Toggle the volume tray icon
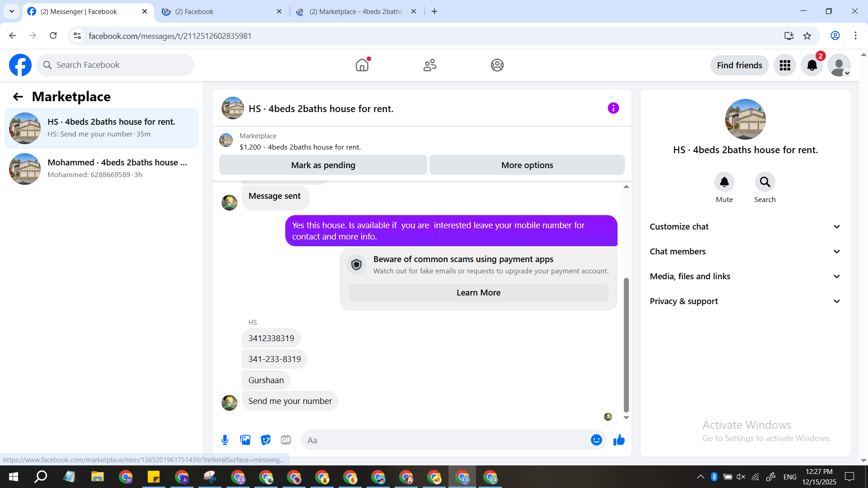Viewport: 868px width, 488px height. coord(741,477)
